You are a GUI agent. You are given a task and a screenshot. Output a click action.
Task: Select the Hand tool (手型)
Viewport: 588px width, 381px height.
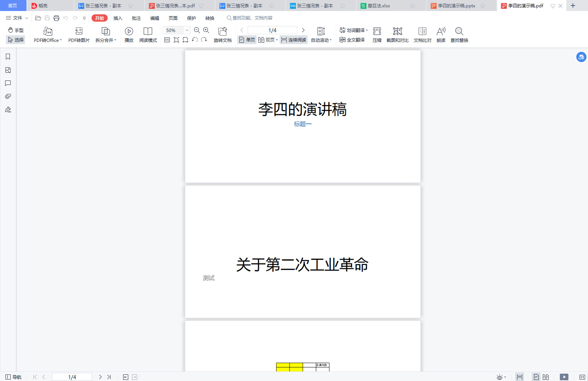16,30
